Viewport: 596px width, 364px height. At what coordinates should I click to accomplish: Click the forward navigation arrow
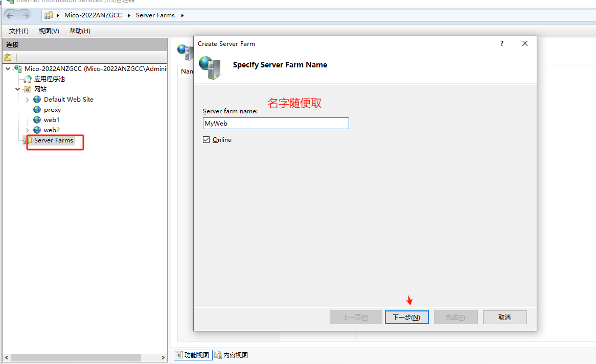26,15
